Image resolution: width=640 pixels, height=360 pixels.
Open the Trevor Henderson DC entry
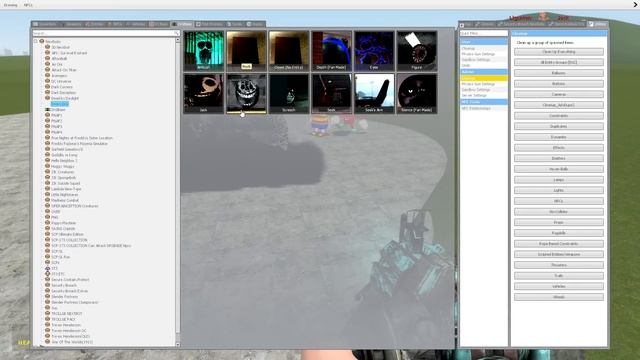69,331
